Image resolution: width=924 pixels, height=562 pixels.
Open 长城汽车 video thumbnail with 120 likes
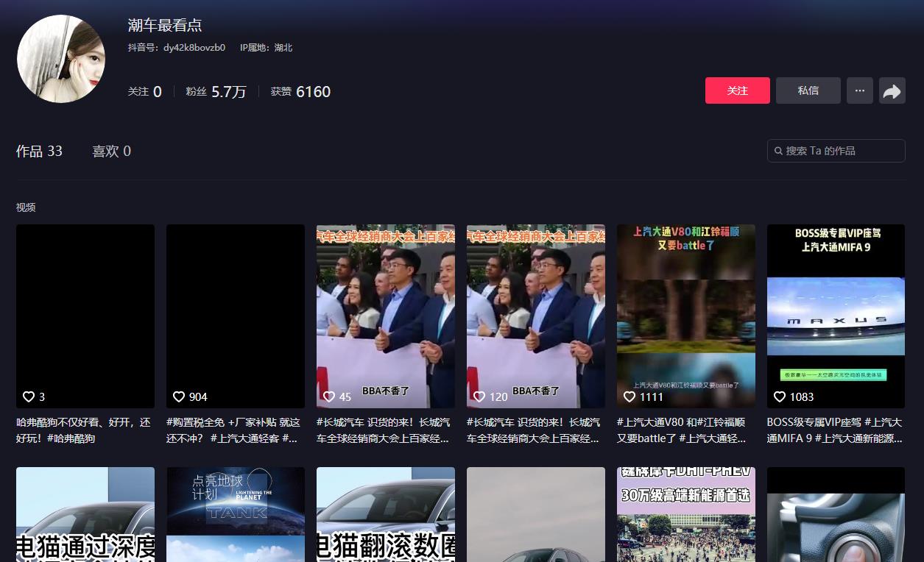[x=536, y=316]
